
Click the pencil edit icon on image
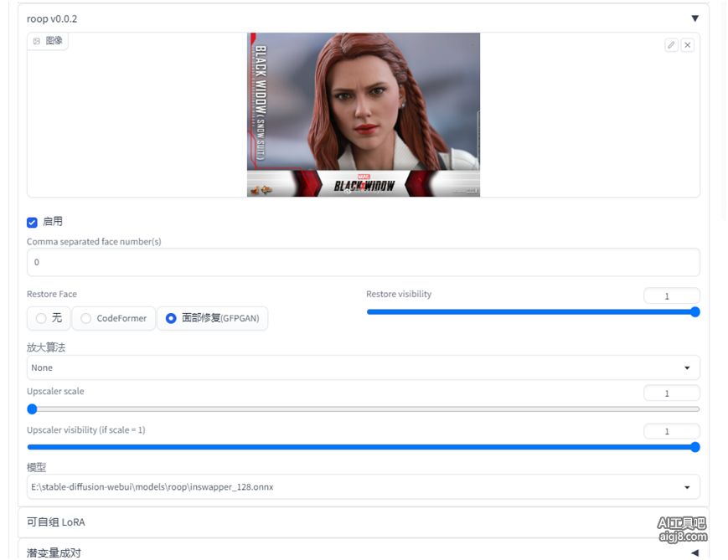tap(671, 45)
